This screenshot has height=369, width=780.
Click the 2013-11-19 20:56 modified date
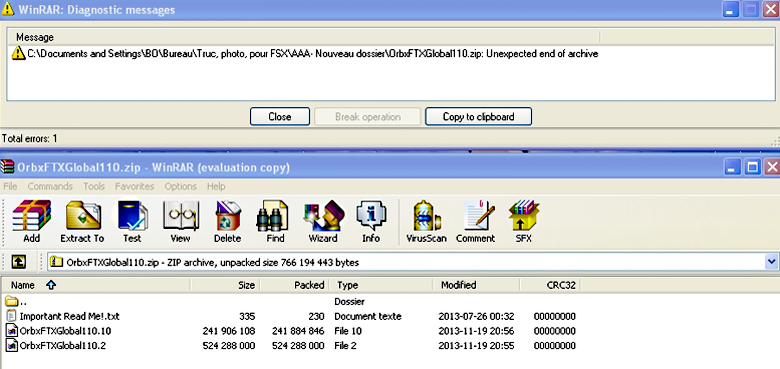pos(476,331)
